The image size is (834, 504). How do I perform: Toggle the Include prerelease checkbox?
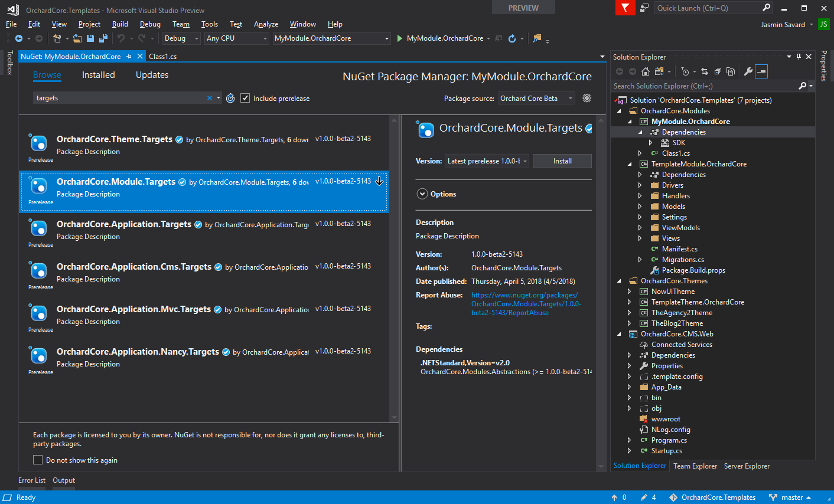(x=245, y=98)
